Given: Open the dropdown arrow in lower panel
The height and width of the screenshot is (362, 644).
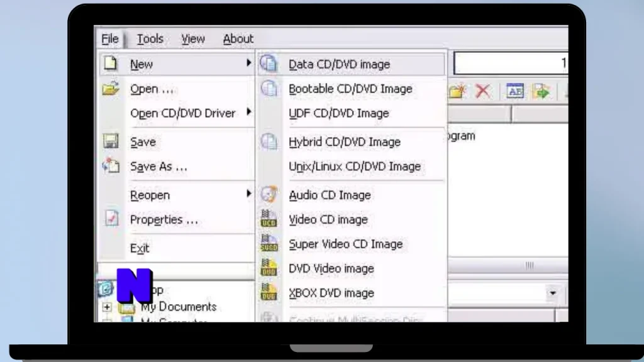Looking at the screenshot, I should (x=553, y=293).
